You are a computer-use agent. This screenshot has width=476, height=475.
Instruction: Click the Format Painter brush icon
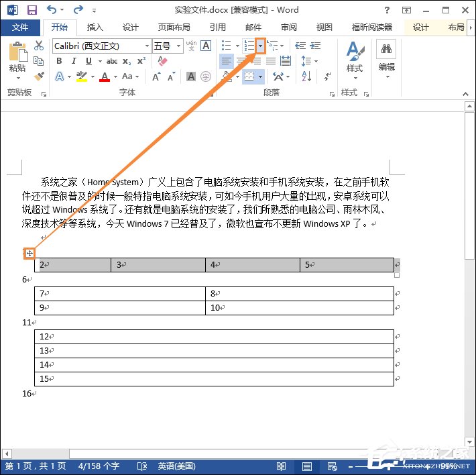pyautogui.click(x=39, y=76)
